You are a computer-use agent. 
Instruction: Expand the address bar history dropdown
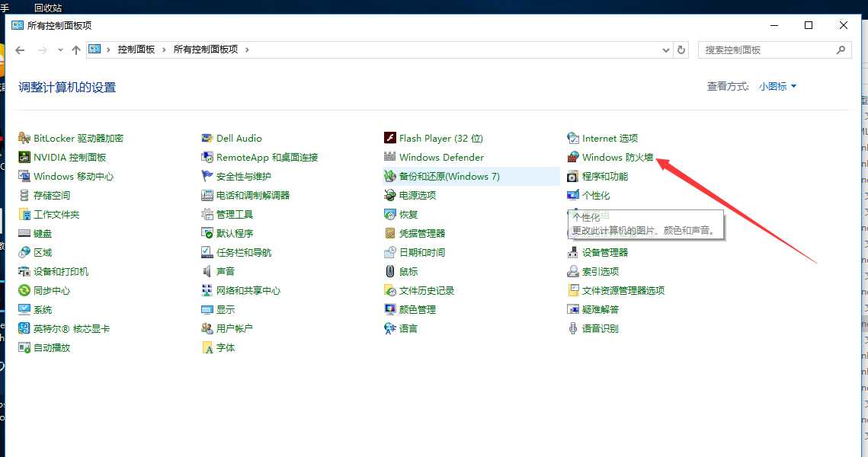click(x=665, y=50)
